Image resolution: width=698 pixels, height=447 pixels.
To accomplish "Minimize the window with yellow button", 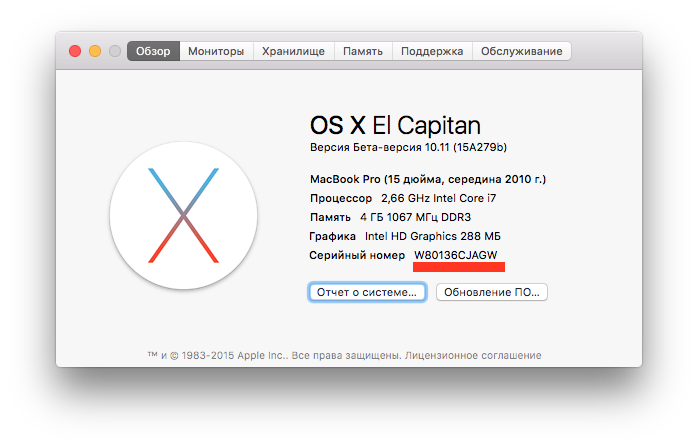I will coord(95,51).
